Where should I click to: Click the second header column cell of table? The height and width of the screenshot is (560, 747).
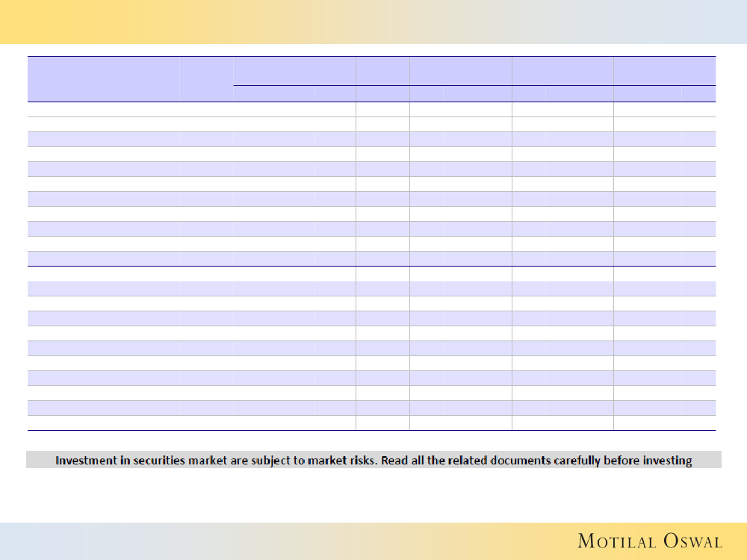coord(206,78)
